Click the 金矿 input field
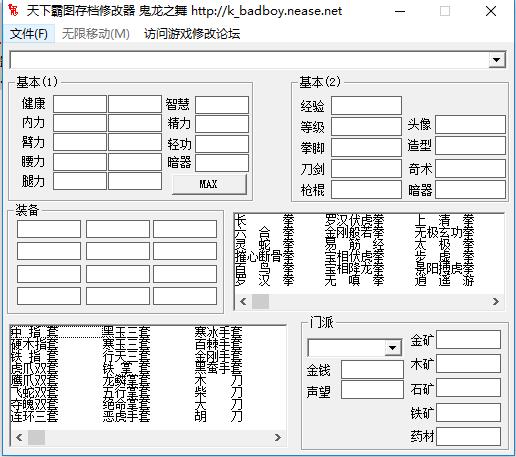Image resolution: width=516 pixels, height=457 pixels. (468, 339)
